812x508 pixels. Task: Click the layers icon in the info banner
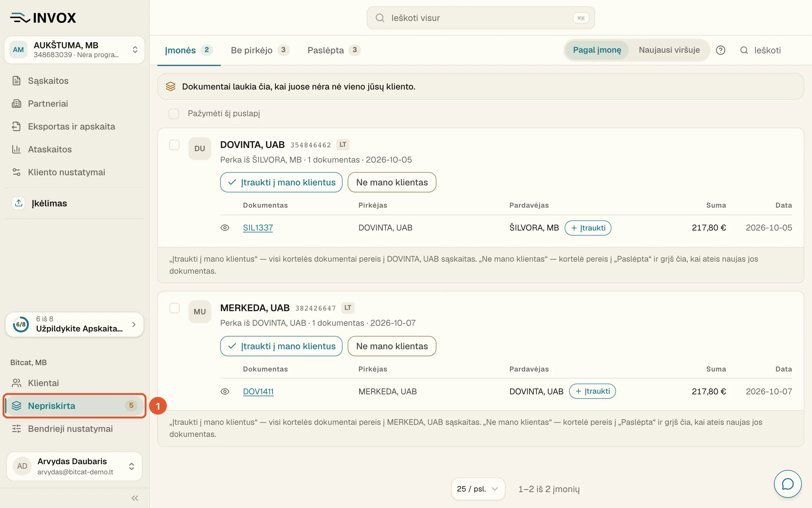(170, 86)
